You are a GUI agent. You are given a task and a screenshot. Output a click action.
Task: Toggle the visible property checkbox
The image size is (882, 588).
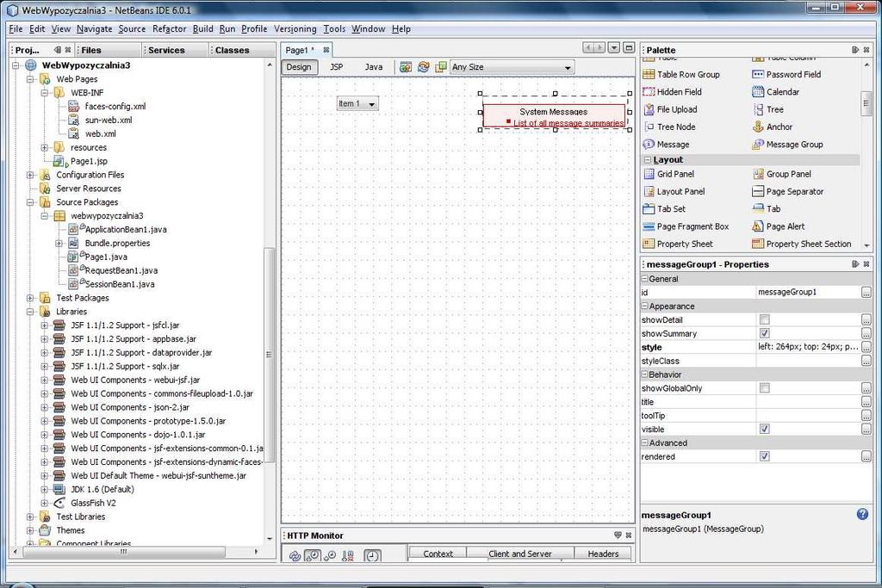[x=765, y=429]
